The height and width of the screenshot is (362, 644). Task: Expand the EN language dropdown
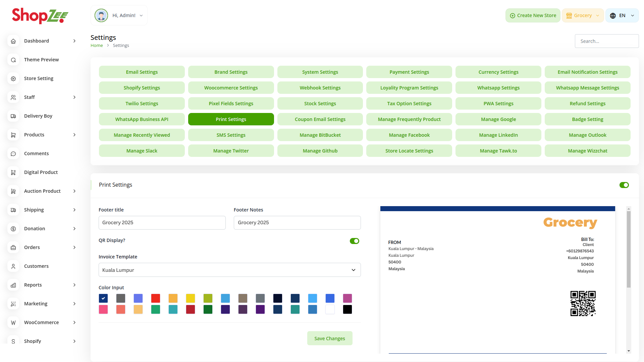622,15
